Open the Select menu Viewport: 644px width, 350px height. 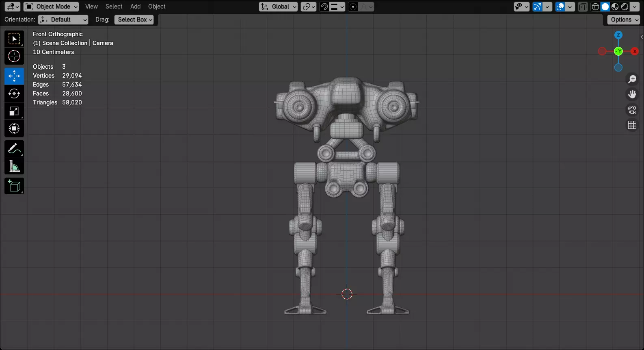pyautogui.click(x=114, y=7)
